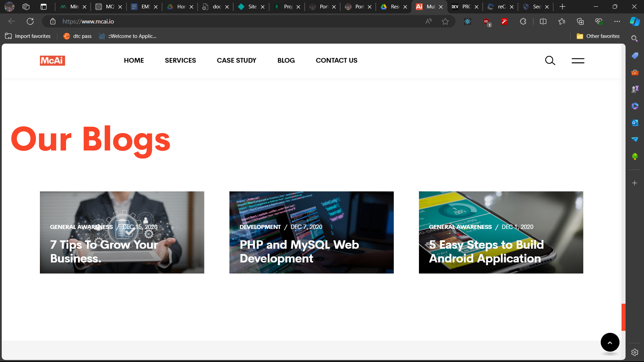Click the address bar showing www.mcai.io
The width and height of the screenshot is (644, 362).
pos(235,21)
